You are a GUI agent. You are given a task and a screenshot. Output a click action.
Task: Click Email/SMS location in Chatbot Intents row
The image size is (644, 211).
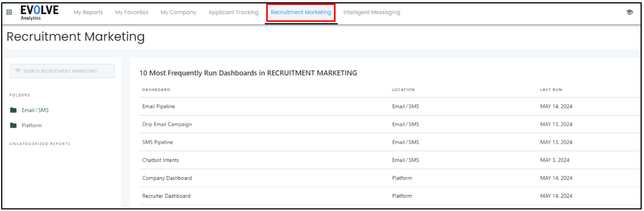coord(406,160)
